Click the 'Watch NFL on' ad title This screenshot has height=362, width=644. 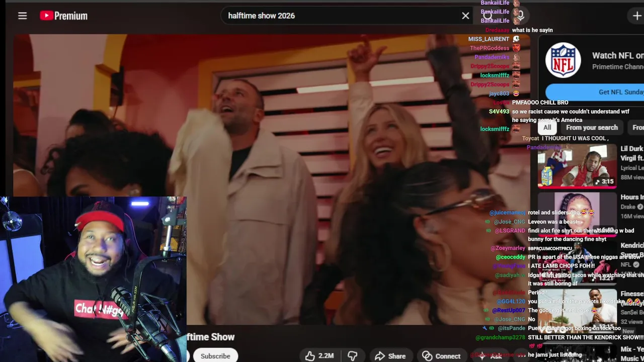618,56
